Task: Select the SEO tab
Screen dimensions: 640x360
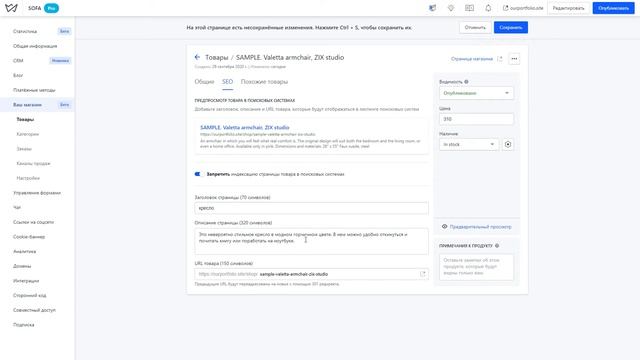Action: (227, 82)
